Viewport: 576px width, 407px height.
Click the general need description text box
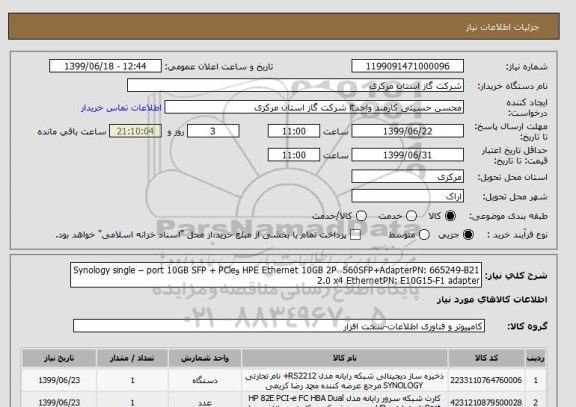point(276,275)
